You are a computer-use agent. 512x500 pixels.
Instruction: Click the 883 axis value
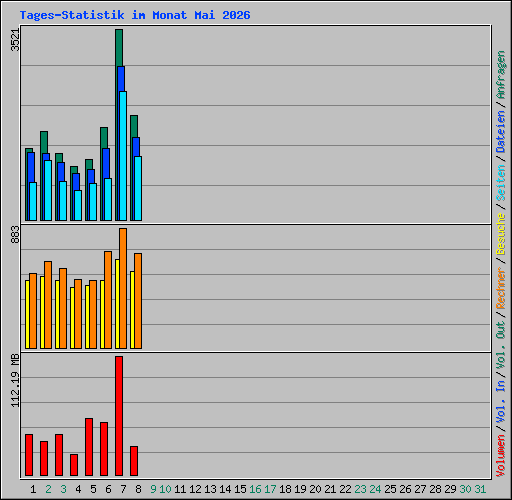pos(15,234)
